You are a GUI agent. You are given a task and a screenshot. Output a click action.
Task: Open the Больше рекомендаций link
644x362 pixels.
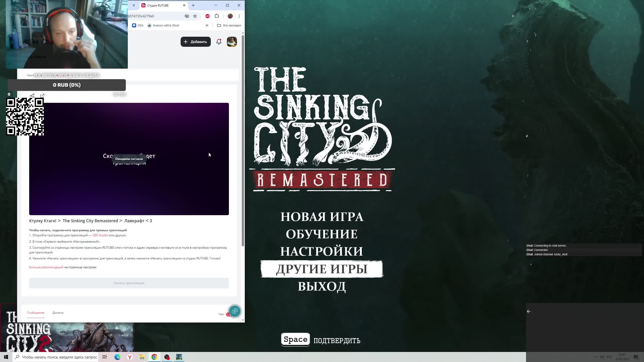[x=46, y=267]
